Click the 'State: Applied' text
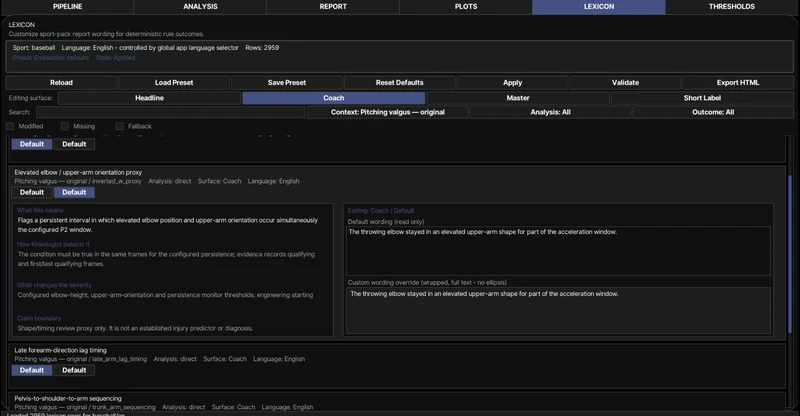The image size is (800, 416). (115, 58)
